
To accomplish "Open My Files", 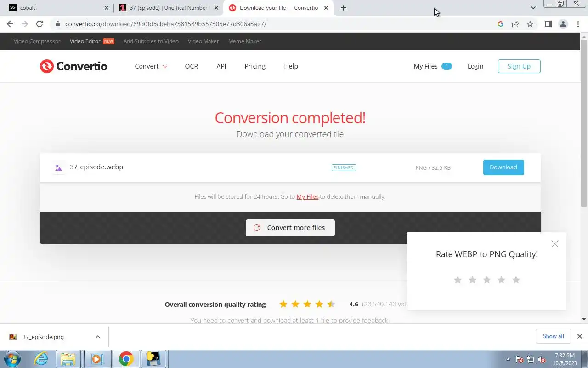I will 432,66.
